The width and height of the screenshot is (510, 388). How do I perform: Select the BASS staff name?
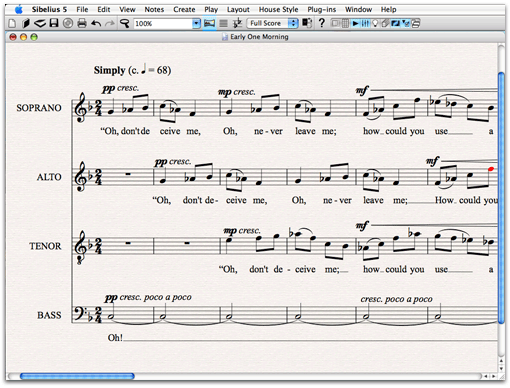pyautogui.click(x=49, y=315)
